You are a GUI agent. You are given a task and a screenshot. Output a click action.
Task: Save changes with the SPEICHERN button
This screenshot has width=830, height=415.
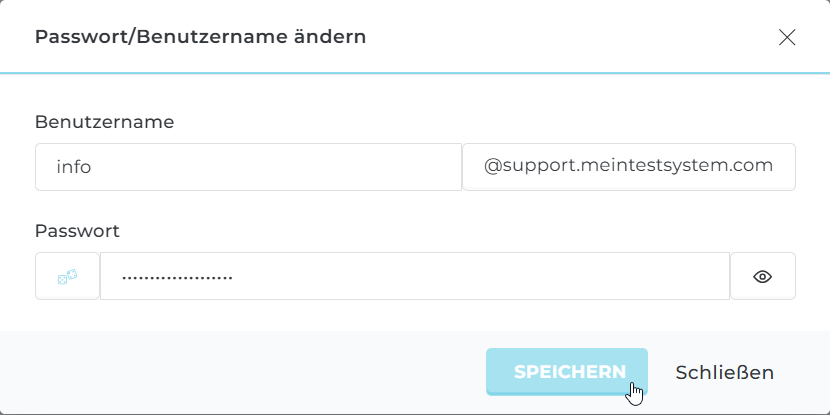click(567, 372)
